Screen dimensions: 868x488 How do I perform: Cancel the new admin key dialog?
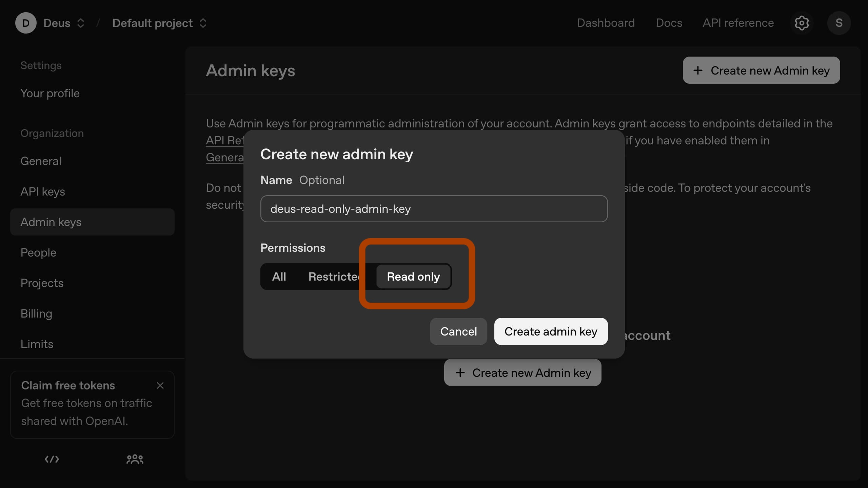[x=458, y=331]
